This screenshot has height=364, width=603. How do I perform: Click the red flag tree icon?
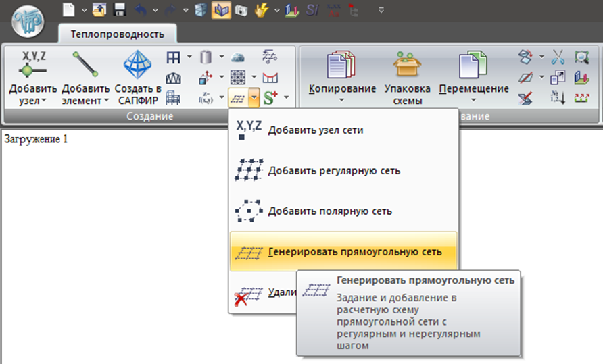[353, 10]
